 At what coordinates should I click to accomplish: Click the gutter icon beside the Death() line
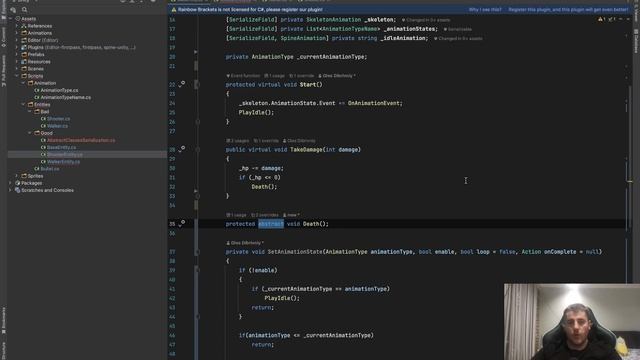(182, 223)
